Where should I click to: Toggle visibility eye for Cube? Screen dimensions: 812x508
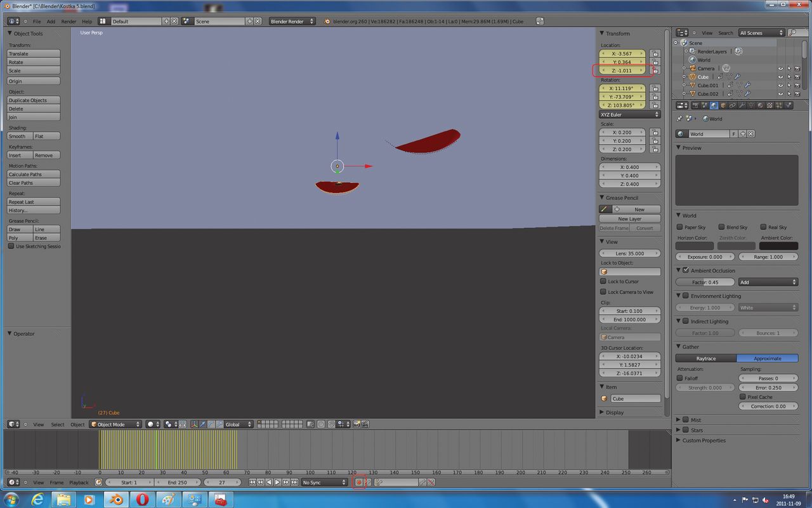point(780,77)
